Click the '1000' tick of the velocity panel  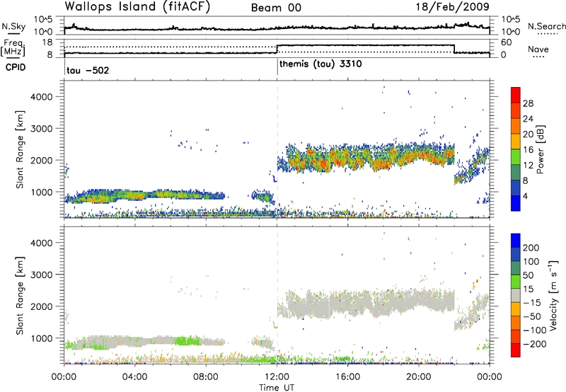point(42,339)
